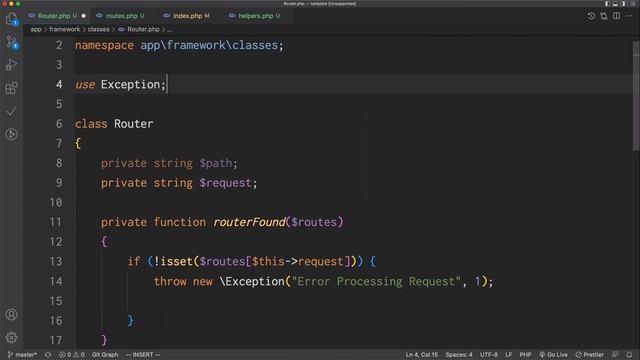Image resolution: width=640 pixels, height=360 pixels.
Task: Open the feedback icon in status bar
Action: pyautogui.click(x=615, y=355)
